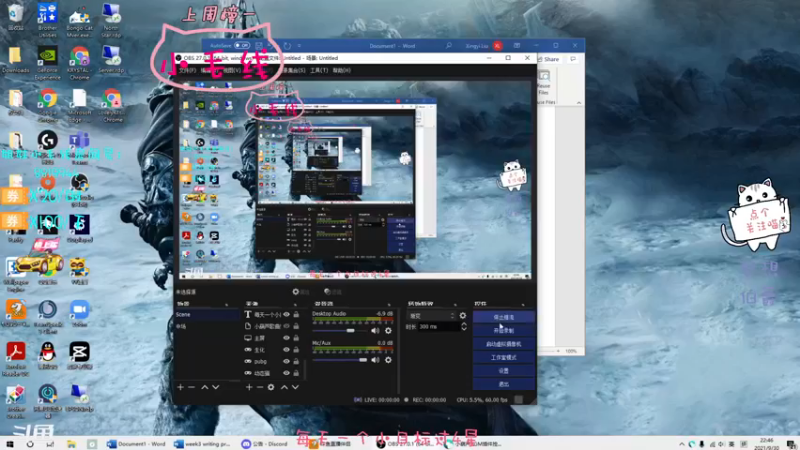Image resolution: width=800 pixels, height=450 pixels.
Task: Click the Word save icon in title bar
Action: [x=259, y=45]
